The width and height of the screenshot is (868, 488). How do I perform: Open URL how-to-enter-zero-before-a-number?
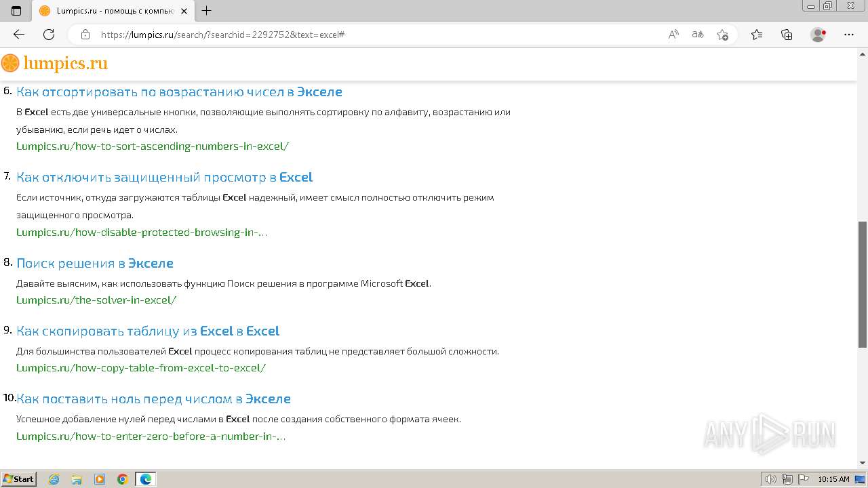click(x=151, y=436)
